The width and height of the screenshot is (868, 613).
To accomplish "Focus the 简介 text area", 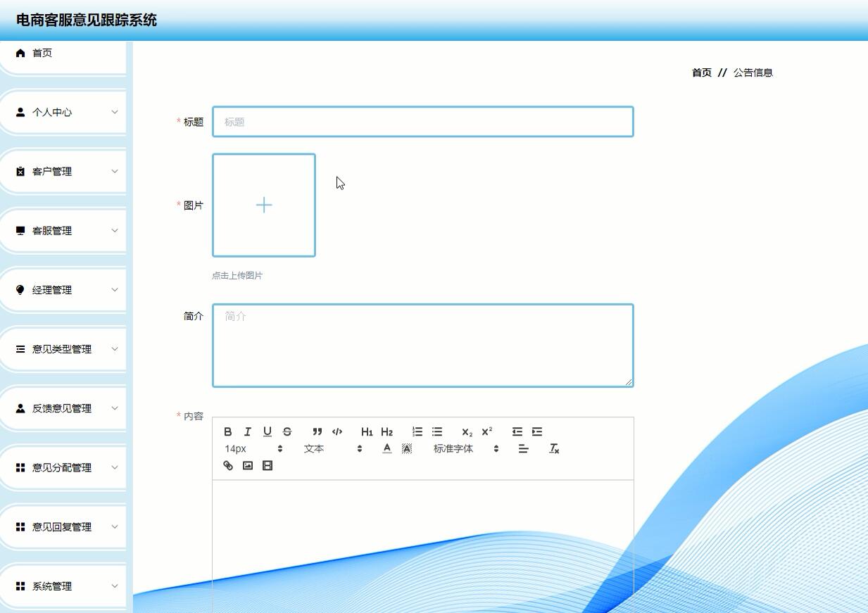I will coord(423,346).
